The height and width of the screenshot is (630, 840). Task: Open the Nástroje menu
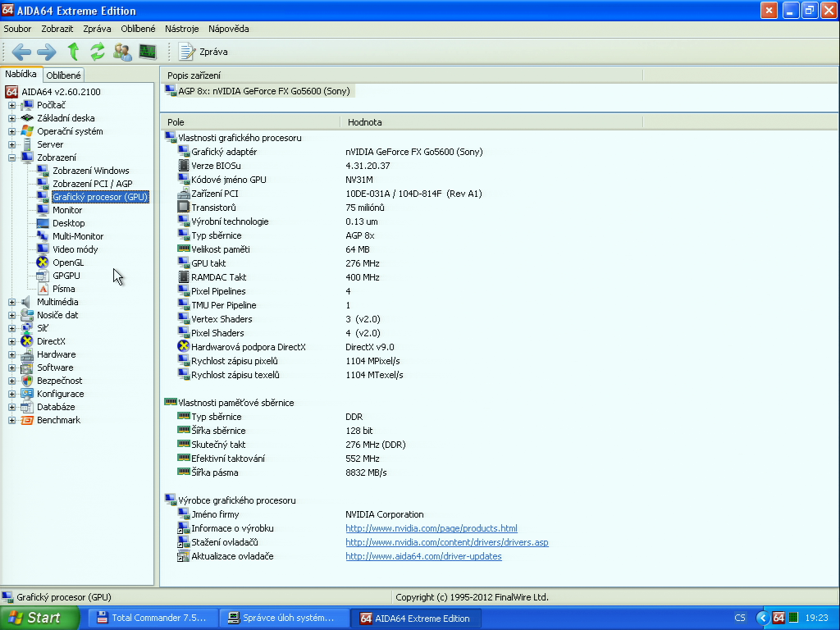tap(181, 29)
